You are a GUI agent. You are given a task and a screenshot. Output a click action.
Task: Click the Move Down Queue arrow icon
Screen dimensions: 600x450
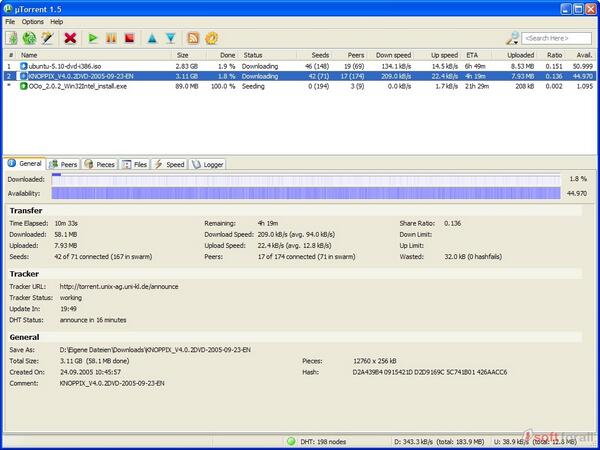[x=171, y=38]
